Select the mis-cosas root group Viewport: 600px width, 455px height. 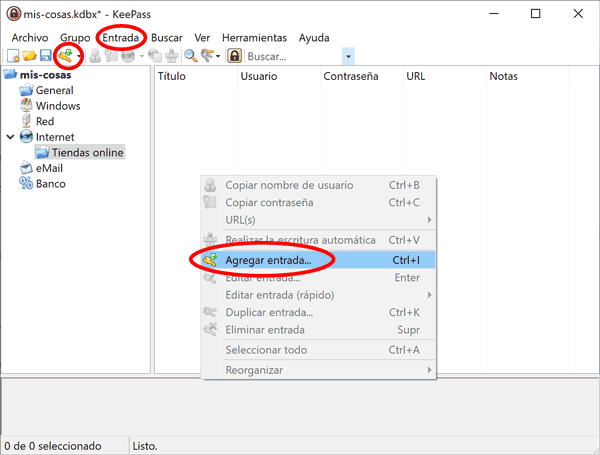46,75
